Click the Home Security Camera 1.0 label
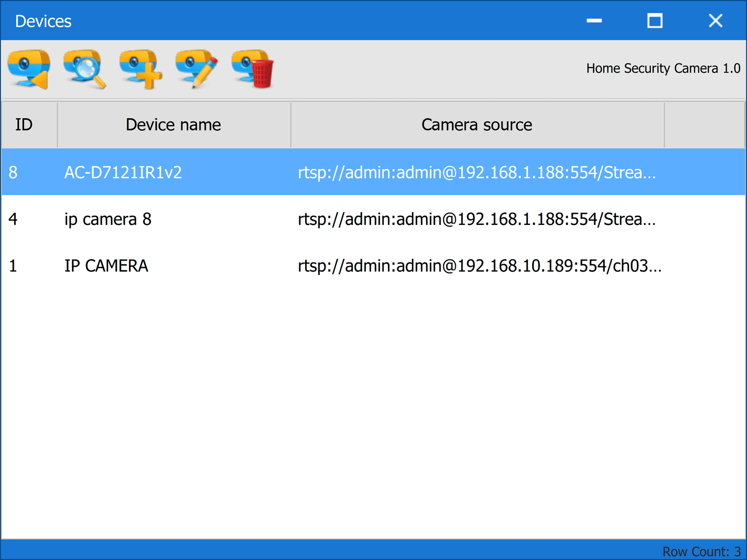Viewport: 747px width, 560px height. coord(663,68)
